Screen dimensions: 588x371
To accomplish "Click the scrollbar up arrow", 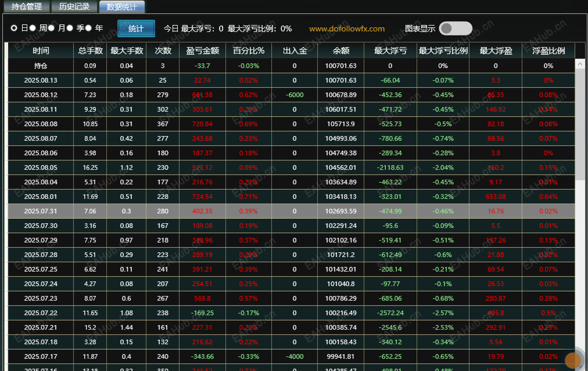I will pos(580,64).
